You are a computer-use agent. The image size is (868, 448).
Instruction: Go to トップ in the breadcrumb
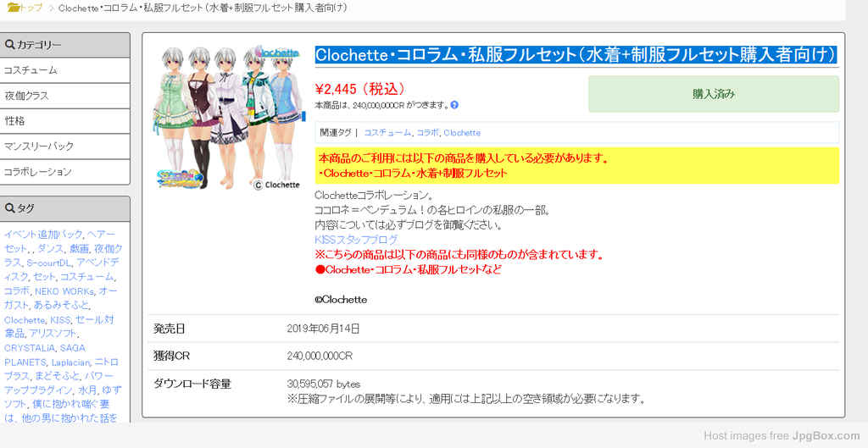(31, 8)
